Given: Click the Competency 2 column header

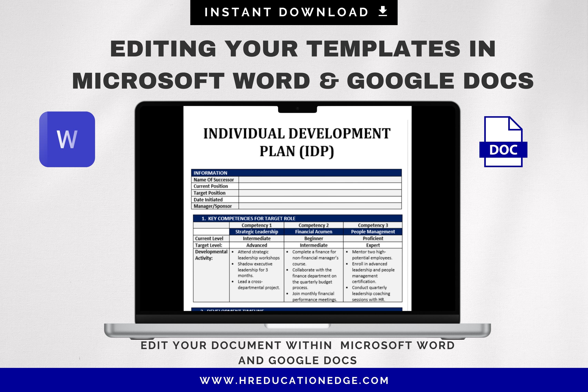Looking at the screenshot, I should 313,225.
